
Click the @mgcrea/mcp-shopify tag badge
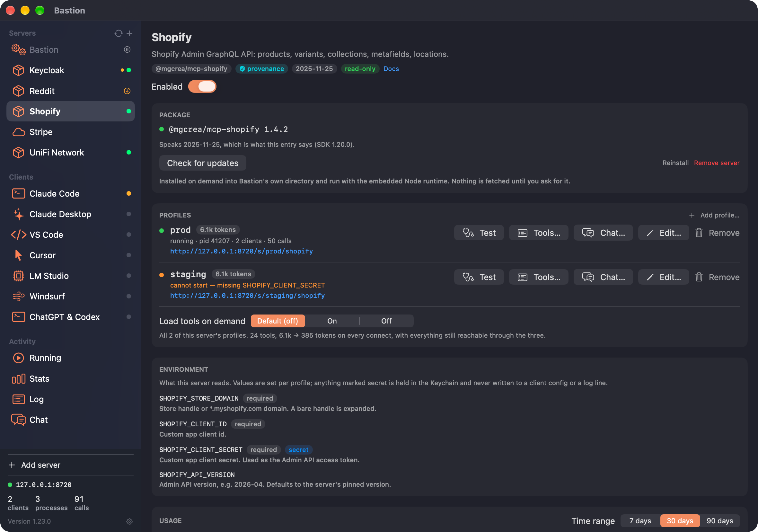[x=191, y=69]
